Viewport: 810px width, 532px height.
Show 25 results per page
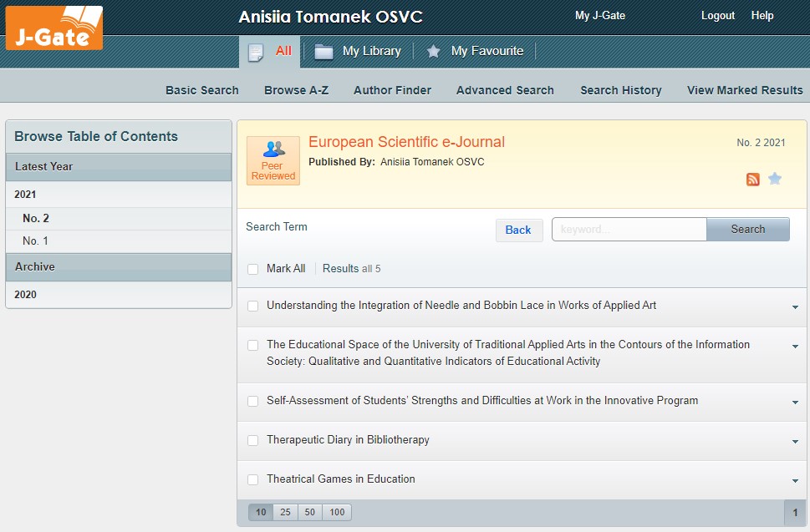[x=285, y=512]
